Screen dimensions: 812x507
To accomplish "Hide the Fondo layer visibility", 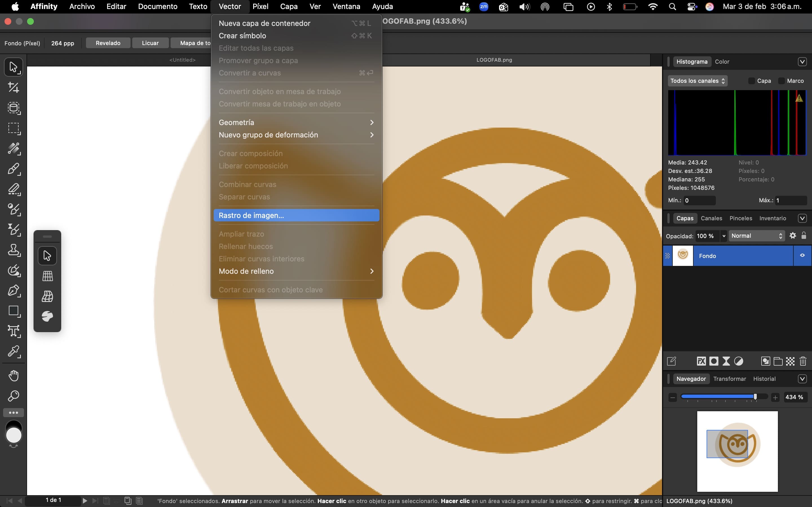I will point(802,255).
